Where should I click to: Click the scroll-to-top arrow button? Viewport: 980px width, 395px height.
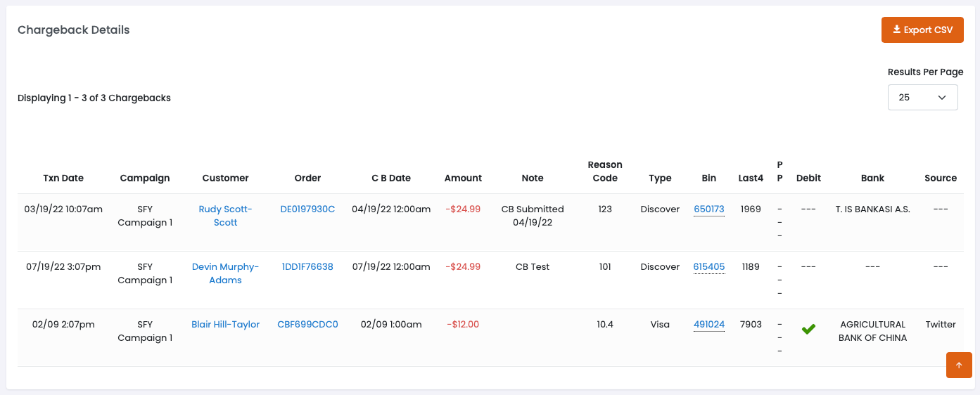[959, 365]
